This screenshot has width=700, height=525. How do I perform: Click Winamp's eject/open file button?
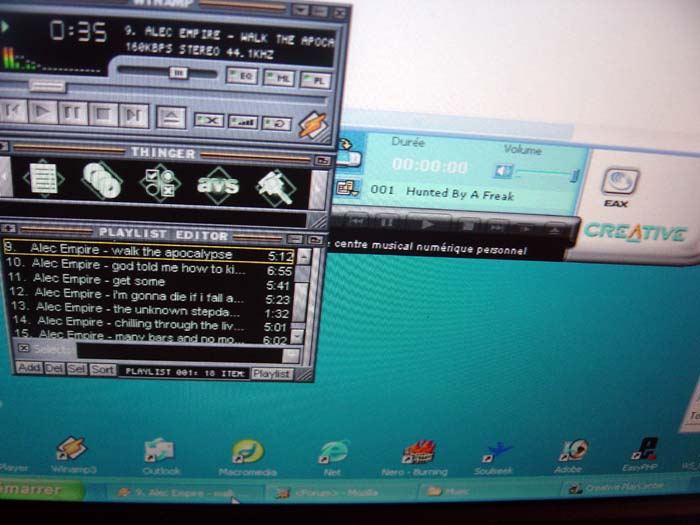point(171,117)
